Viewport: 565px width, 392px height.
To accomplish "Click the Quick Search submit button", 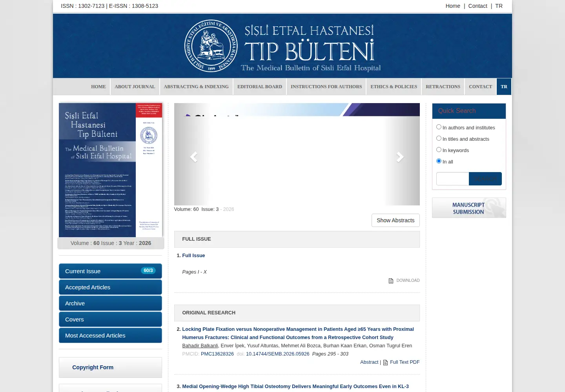I will pyautogui.click(x=485, y=179).
